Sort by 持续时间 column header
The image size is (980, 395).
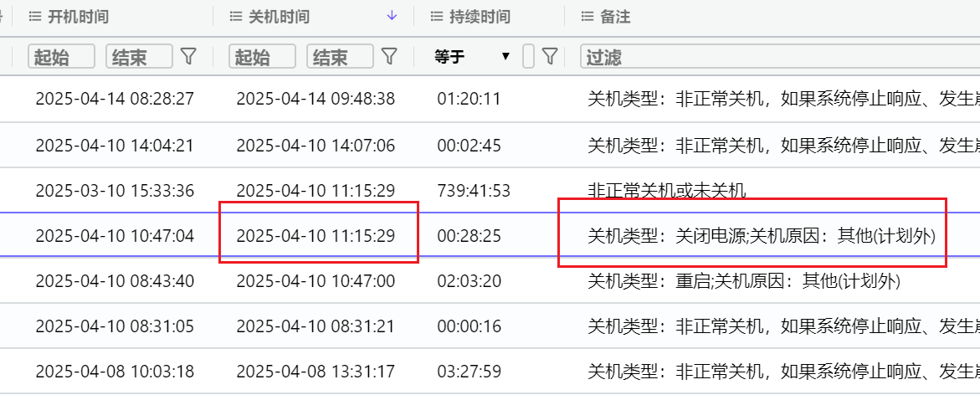480,17
